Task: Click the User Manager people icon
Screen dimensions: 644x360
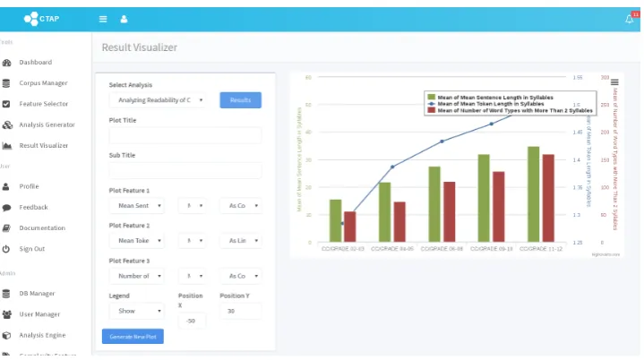Action: click(x=6, y=314)
